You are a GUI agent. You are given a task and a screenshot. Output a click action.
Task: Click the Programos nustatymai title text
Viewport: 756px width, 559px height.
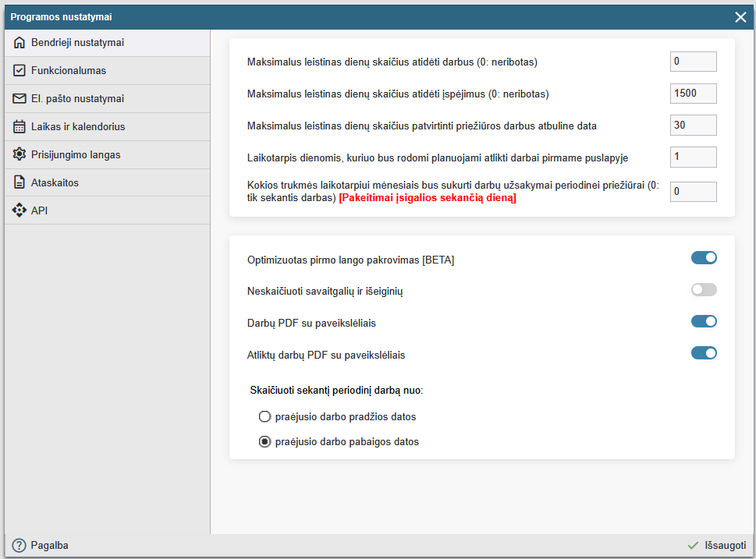pos(61,17)
